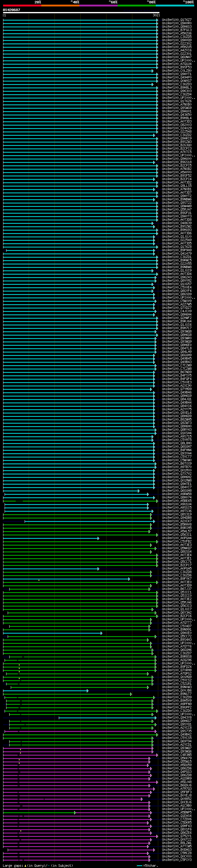The width and height of the screenshot is (197, 868).
Task: Click the red 20% identity legend segment
Action: click(x=22, y=6)
